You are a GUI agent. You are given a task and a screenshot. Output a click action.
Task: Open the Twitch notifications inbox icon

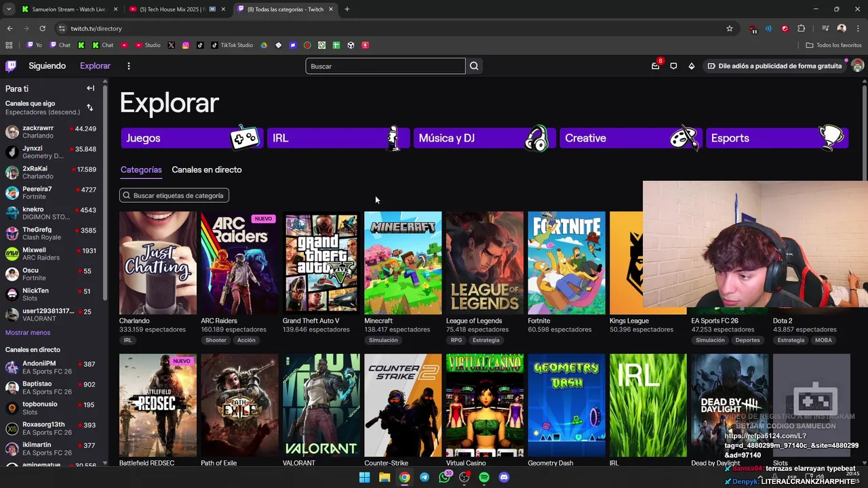[x=655, y=66]
